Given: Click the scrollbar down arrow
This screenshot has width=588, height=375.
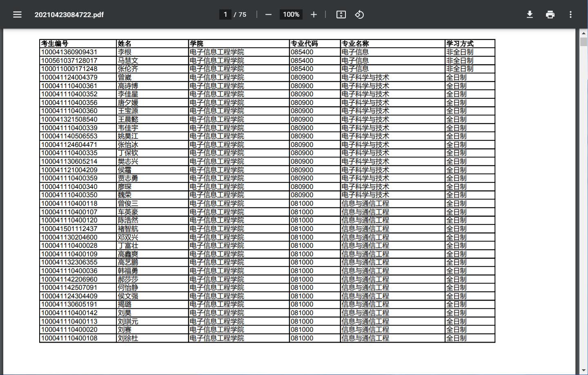Looking at the screenshot, I should 584,371.
